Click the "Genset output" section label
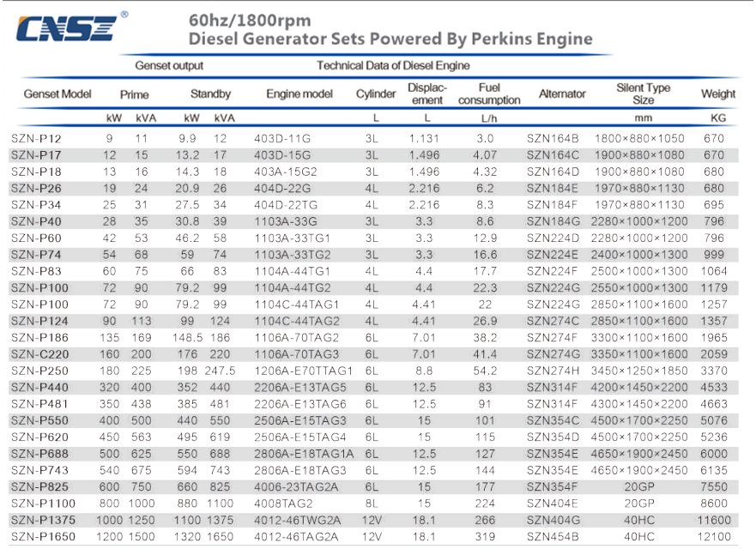Image resolution: width=756 pixels, height=549 pixels. coord(169,65)
